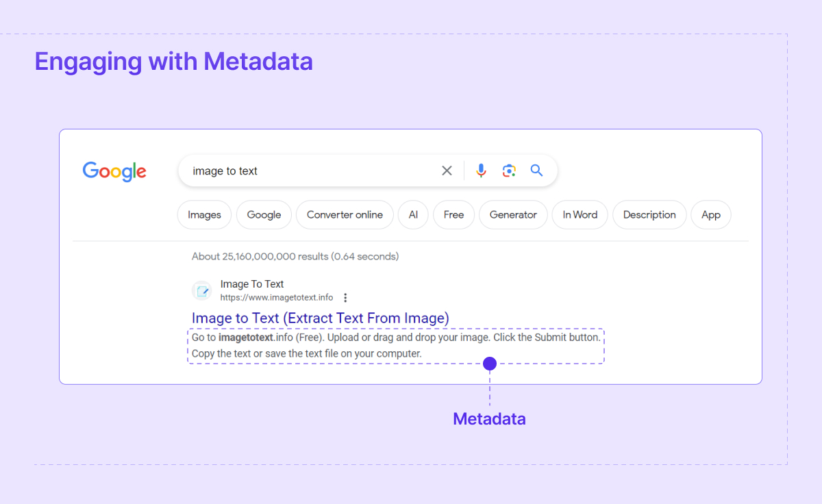Click the App filter chip
The image size is (822, 504).
coord(711,214)
